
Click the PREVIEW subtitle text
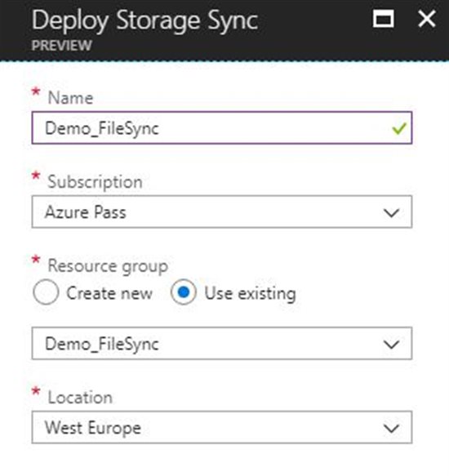[61, 46]
